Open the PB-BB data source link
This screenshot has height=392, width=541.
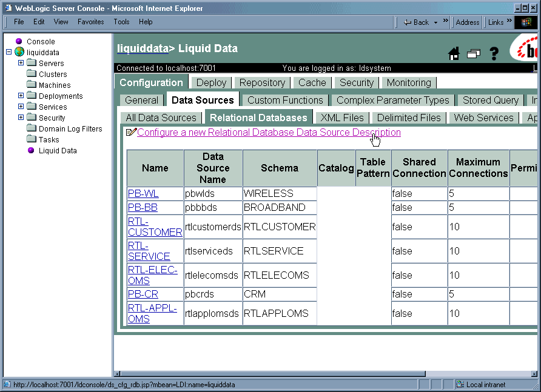[143, 208]
